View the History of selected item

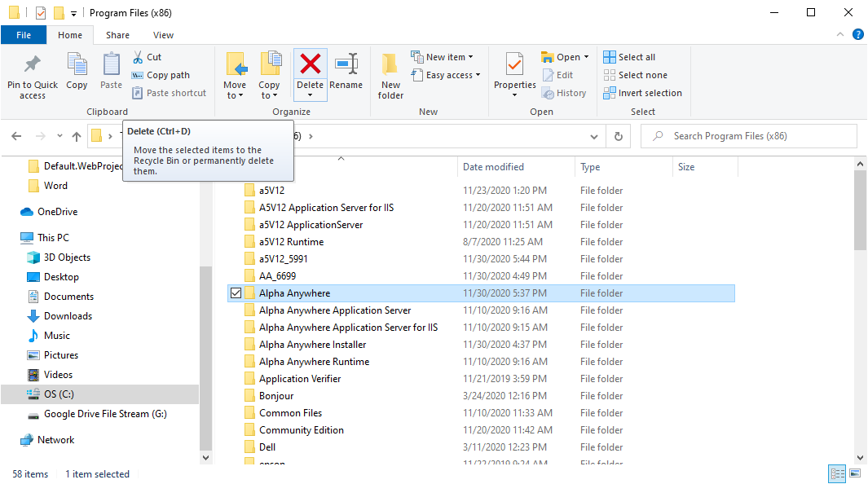pos(564,93)
